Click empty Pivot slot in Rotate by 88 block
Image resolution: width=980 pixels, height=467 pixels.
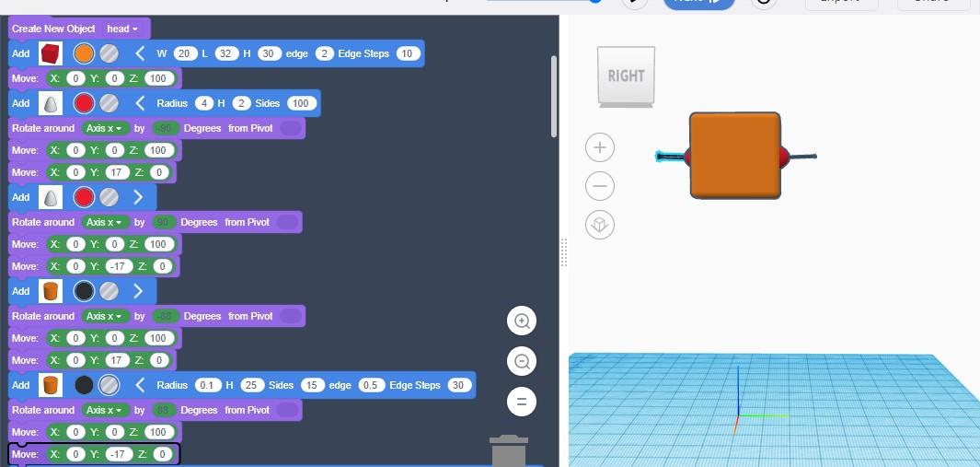(288, 410)
